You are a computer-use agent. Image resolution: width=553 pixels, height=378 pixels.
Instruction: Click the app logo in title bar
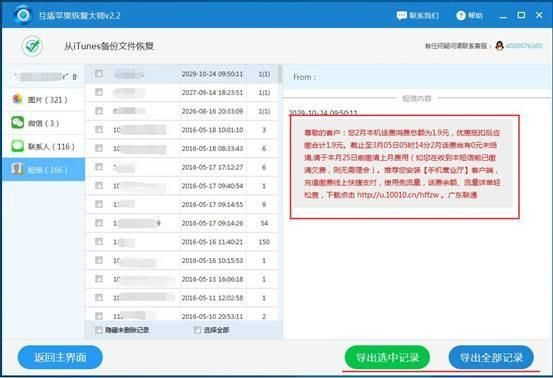tap(24, 15)
